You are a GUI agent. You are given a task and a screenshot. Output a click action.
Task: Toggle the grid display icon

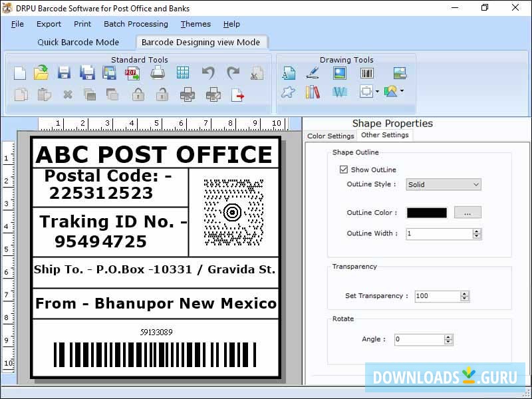[x=183, y=72]
